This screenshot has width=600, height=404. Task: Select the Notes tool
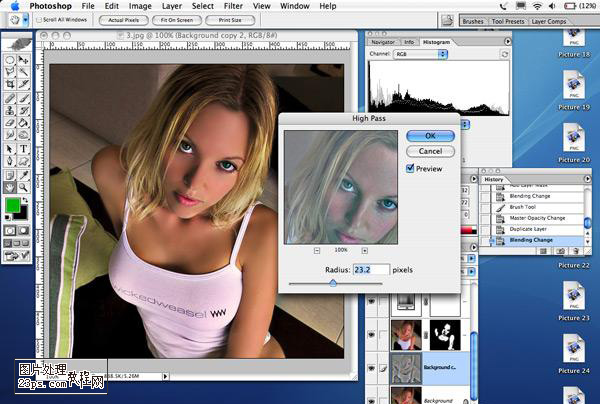pyautogui.click(x=10, y=175)
